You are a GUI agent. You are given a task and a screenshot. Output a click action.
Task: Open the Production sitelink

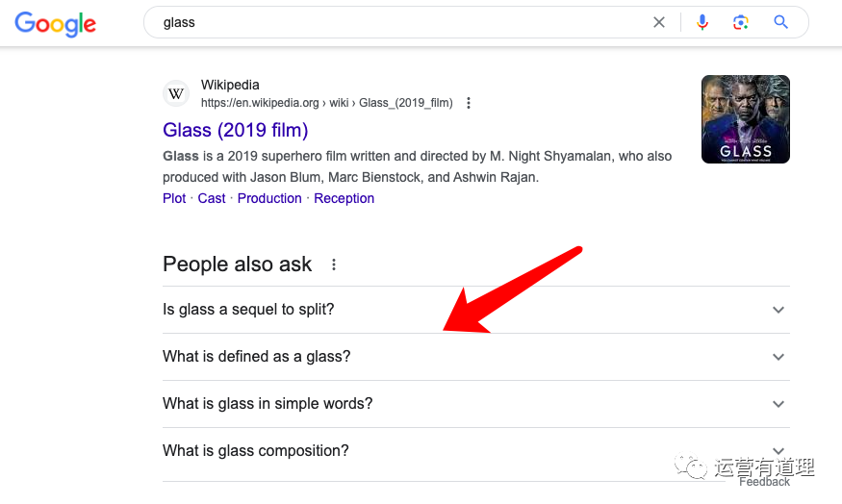(269, 198)
